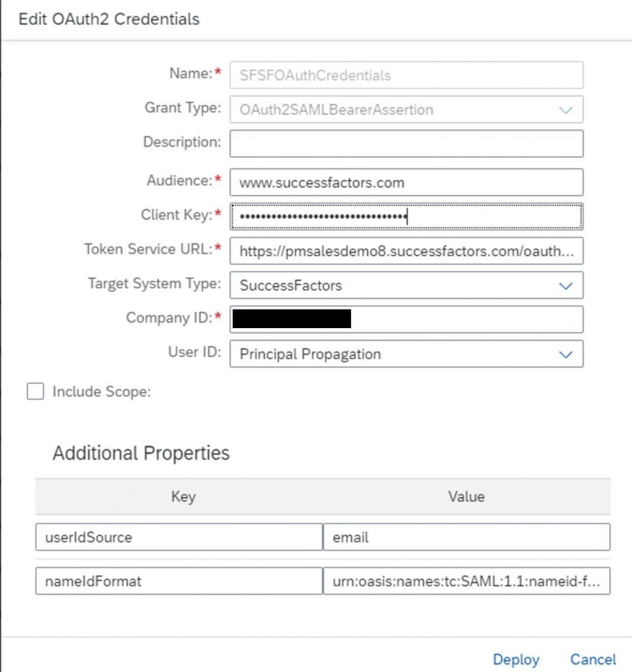Click the Grant Type label
Viewport: 632px width, 672px height.
click(x=183, y=108)
